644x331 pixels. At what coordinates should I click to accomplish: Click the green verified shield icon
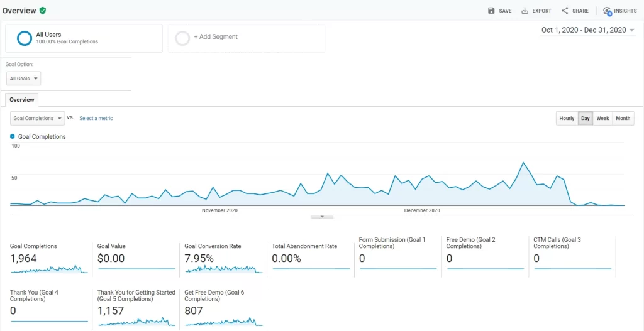click(x=43, y=11)
